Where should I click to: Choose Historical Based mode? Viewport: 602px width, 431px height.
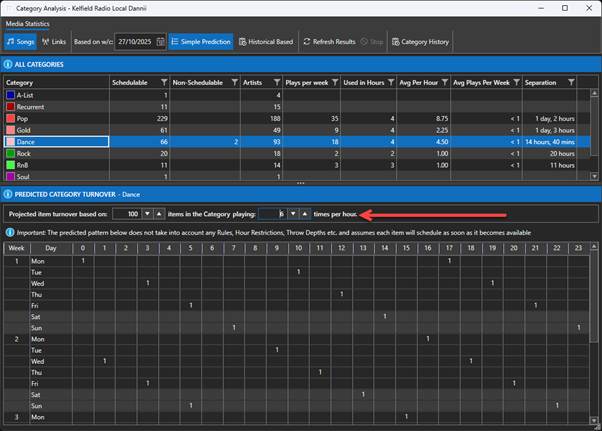pos(266,42)
